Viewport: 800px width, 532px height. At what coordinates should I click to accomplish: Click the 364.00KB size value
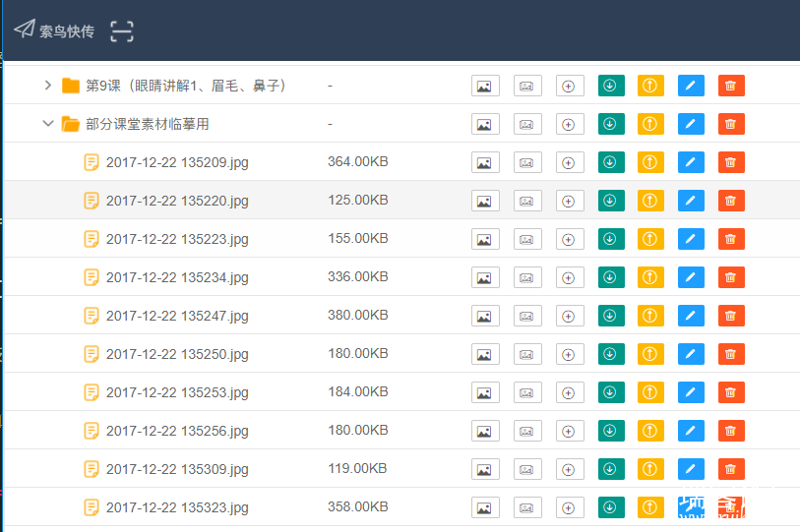[357, 161]
